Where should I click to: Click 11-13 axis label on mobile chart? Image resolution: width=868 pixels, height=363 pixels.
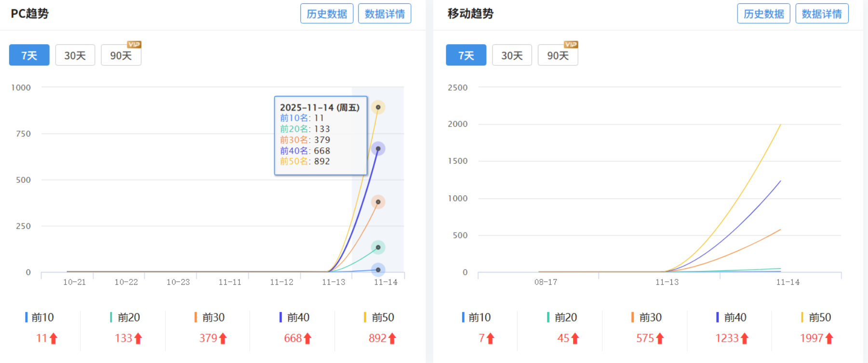(x=667, y=282)
